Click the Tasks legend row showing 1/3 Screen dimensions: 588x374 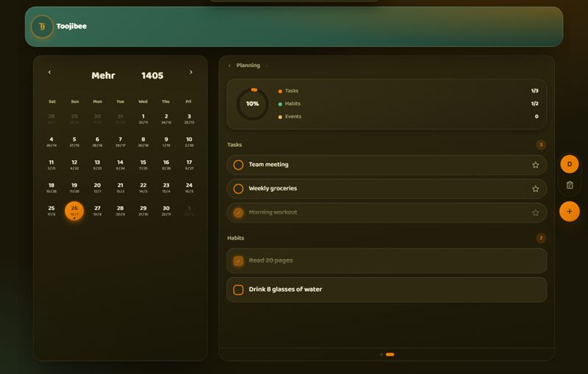coord(409,90)
